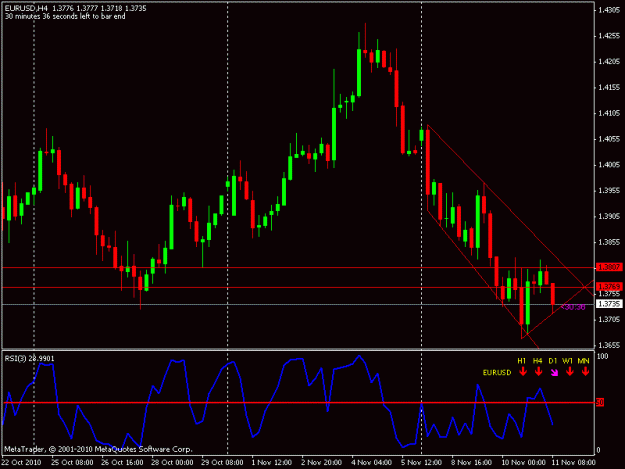
Task: Click the 8 Nov 16:00 time label
Action: click(x=471, y=462)
